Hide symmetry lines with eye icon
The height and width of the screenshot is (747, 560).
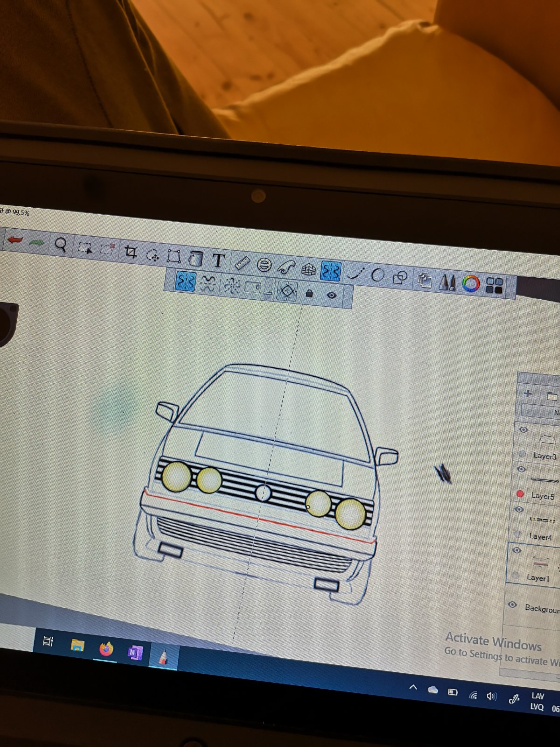click(331, 295)
